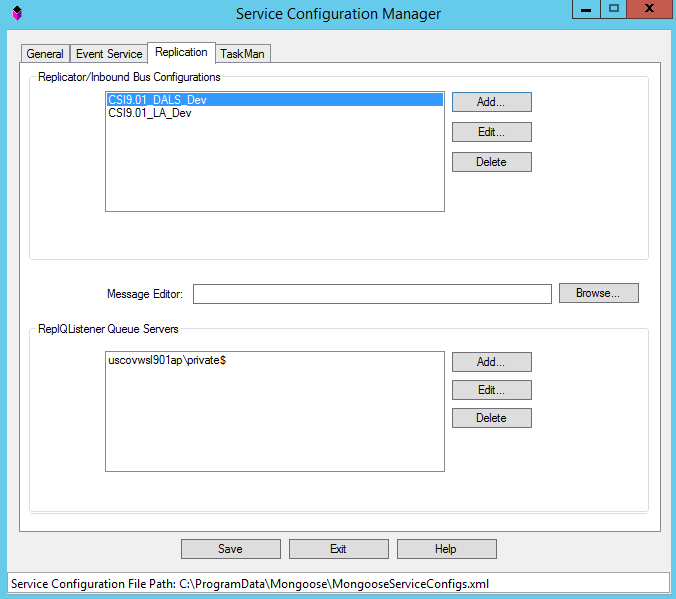Save the service configuration

coord(230,549)
